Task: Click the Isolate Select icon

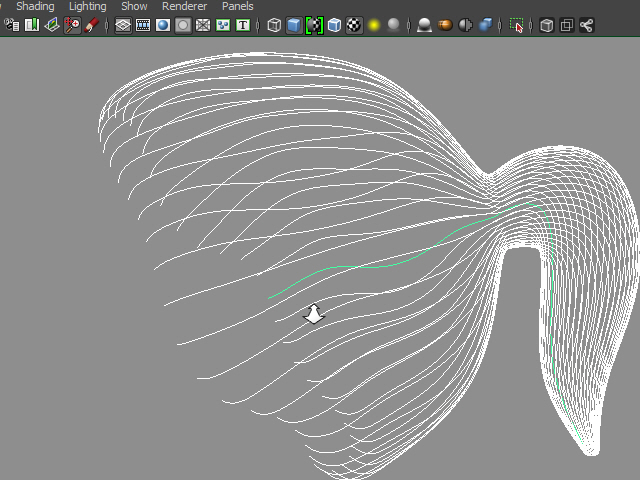Action: point(516,25)
